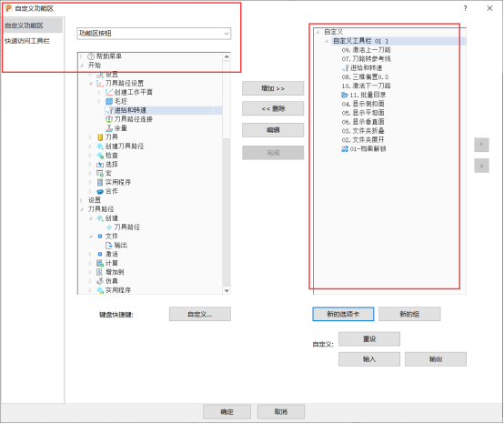Collapse the 开始 node
Image resolution: width=504 pixels, height=424 pixels.
(82, 66)
